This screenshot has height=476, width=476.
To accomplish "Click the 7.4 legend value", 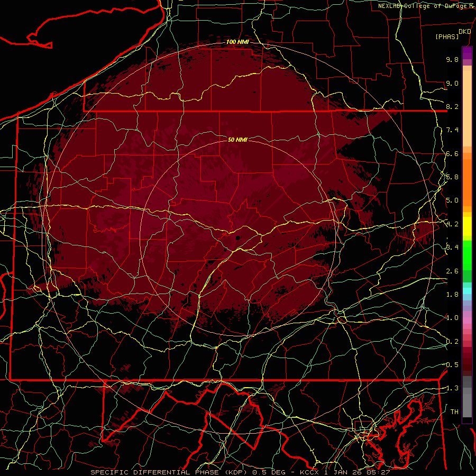I will 452,130.
